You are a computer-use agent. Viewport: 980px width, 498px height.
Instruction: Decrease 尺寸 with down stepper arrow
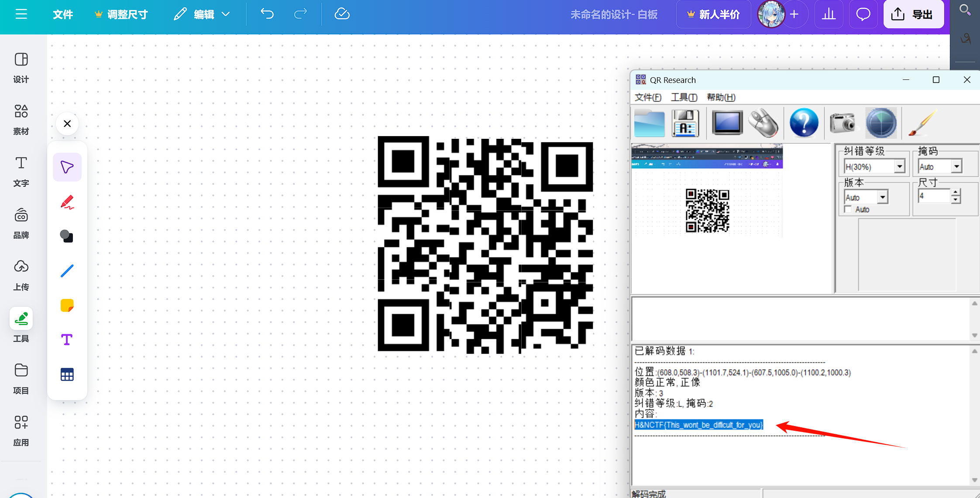click(956, 200)
